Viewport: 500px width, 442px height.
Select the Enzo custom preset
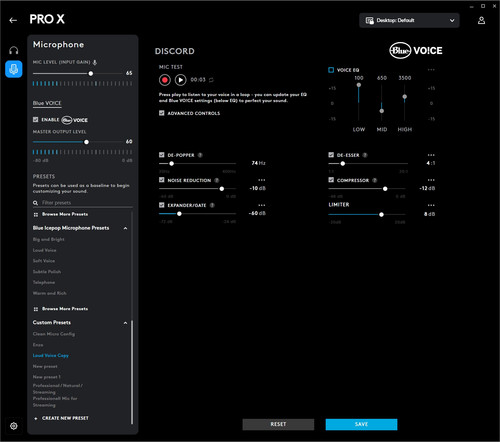pos(38,345)
